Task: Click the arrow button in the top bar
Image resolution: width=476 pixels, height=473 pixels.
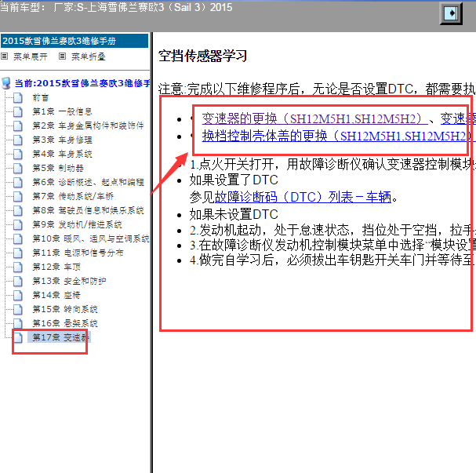Action: coord(451,13)
